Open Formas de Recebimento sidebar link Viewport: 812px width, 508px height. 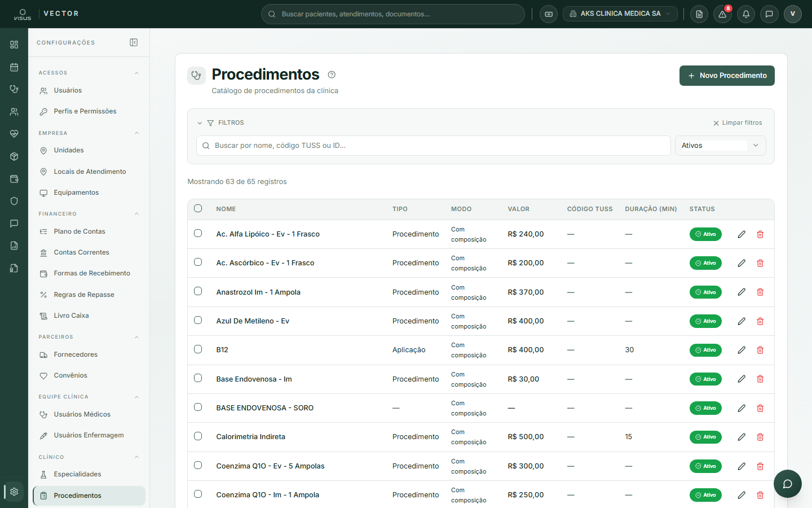tap(89, 273)
